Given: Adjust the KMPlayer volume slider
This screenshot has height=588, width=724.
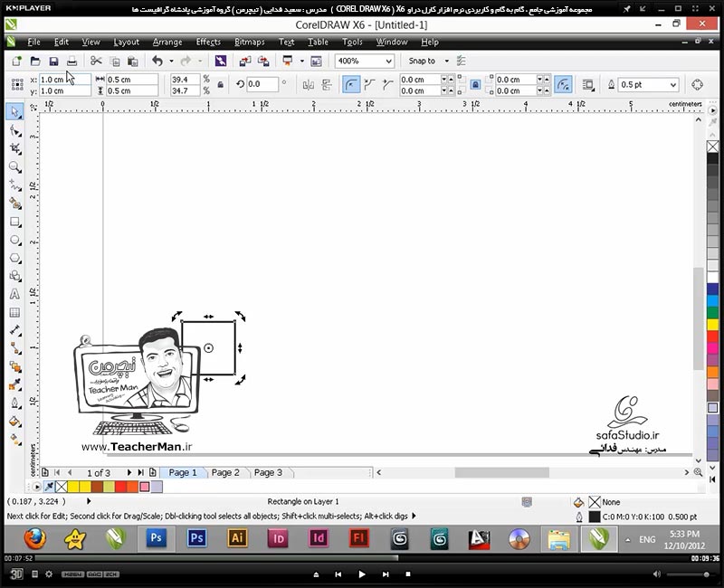Looking at the screenshot, I should point(691,574).
